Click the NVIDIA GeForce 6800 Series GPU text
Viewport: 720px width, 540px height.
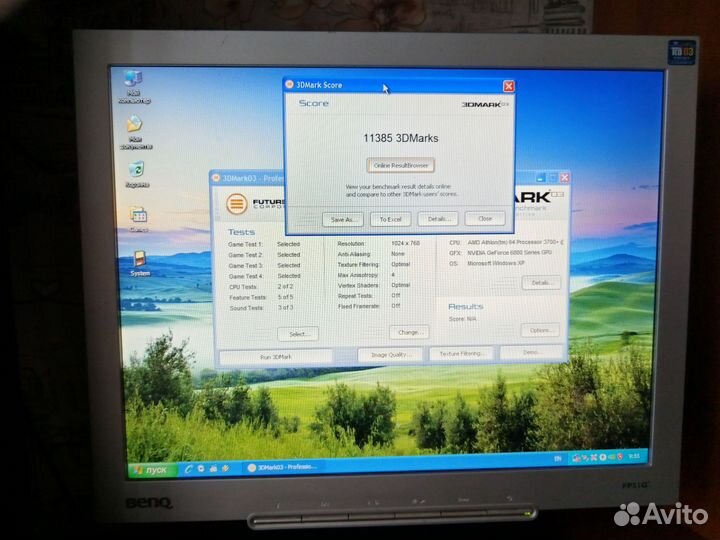(x=509, y=253)
